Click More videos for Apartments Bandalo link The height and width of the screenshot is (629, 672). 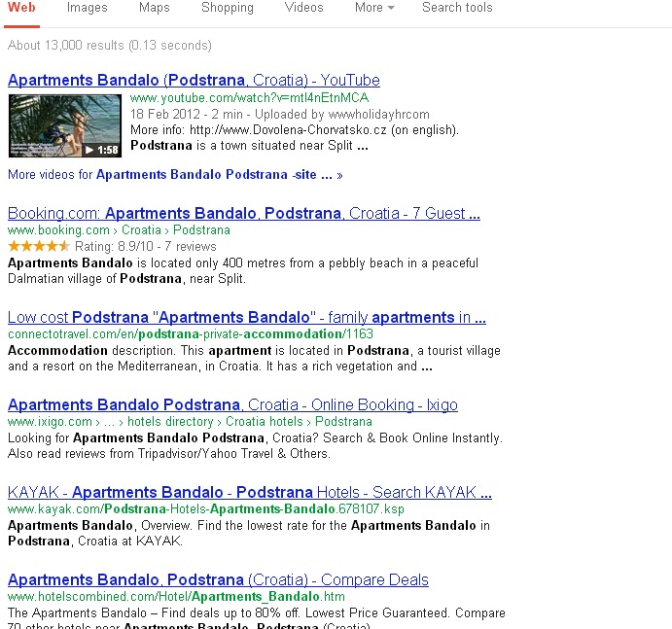click(x=175, y=174)
